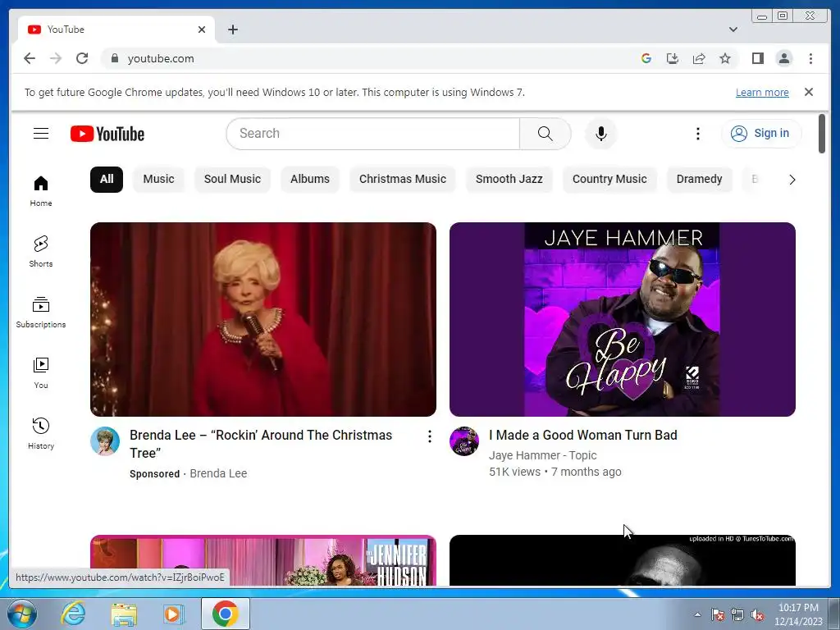Launch Internet Explorer from taskbar

pyautogui.click(x=73, y=614)
